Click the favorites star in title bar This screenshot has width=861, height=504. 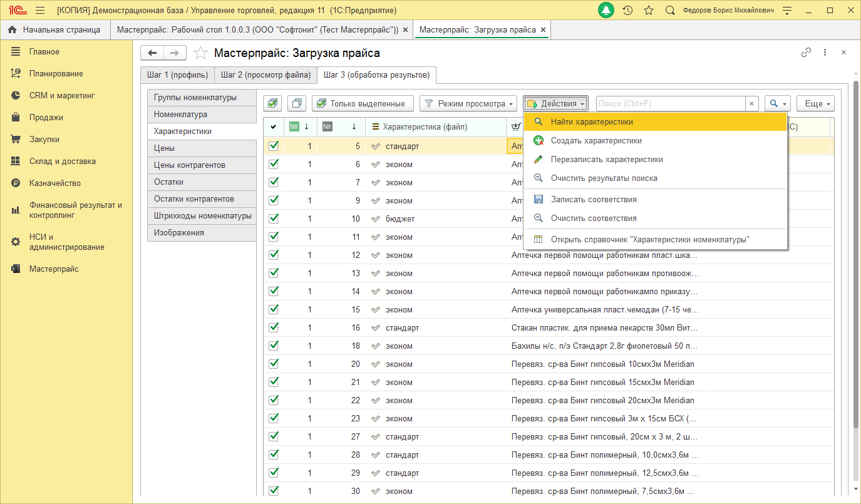point(649,11)
